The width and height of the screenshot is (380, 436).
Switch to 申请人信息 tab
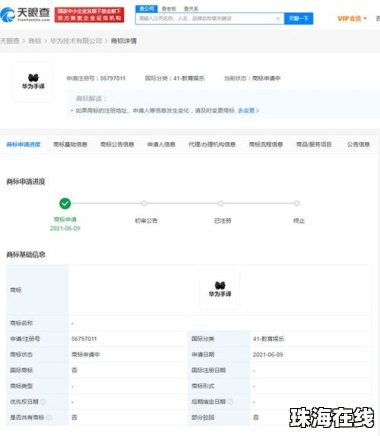pyautogui.click(x=161, y=144)
